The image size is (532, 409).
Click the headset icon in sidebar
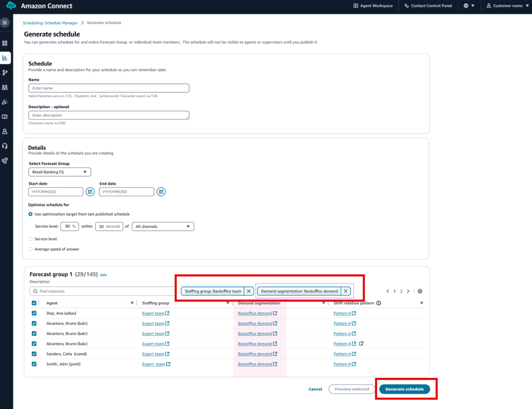pyautogui.click(x=5, y=146)
